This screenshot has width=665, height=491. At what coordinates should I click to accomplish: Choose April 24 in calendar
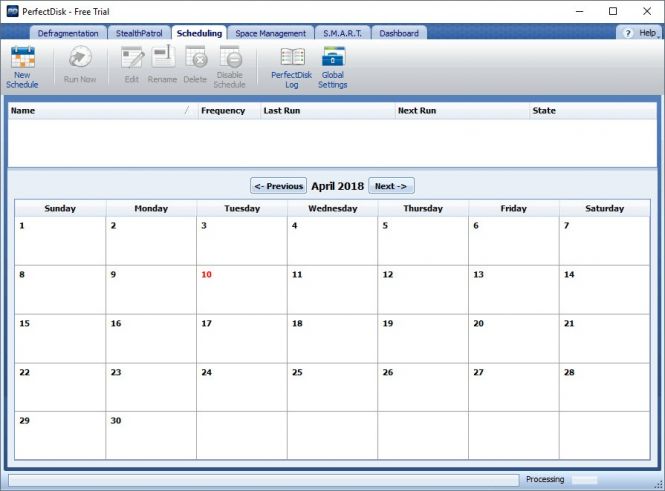click(x=242, y=387)
